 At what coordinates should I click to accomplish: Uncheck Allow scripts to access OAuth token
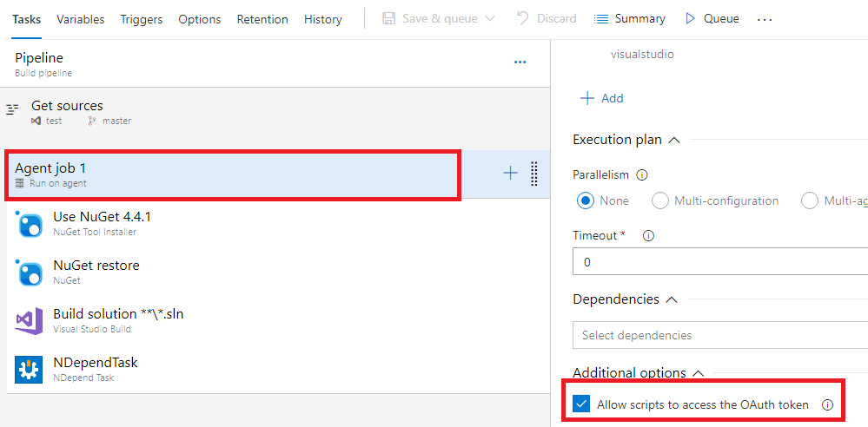click(x=581, y=404)
